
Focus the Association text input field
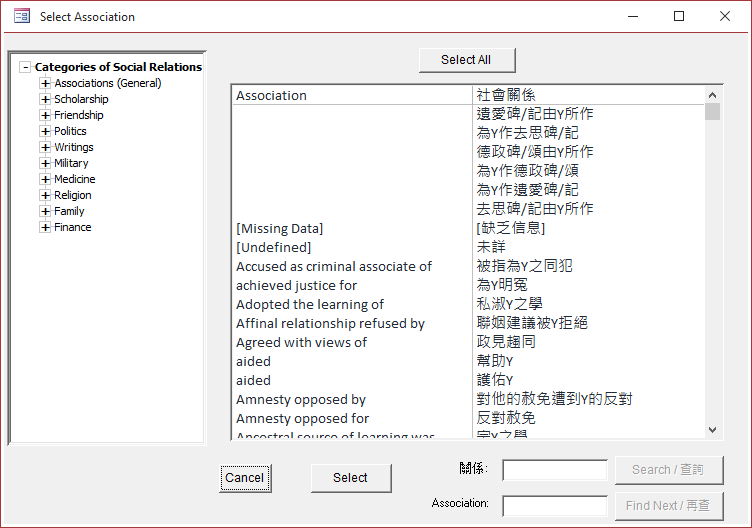click(x=555, y=506)
